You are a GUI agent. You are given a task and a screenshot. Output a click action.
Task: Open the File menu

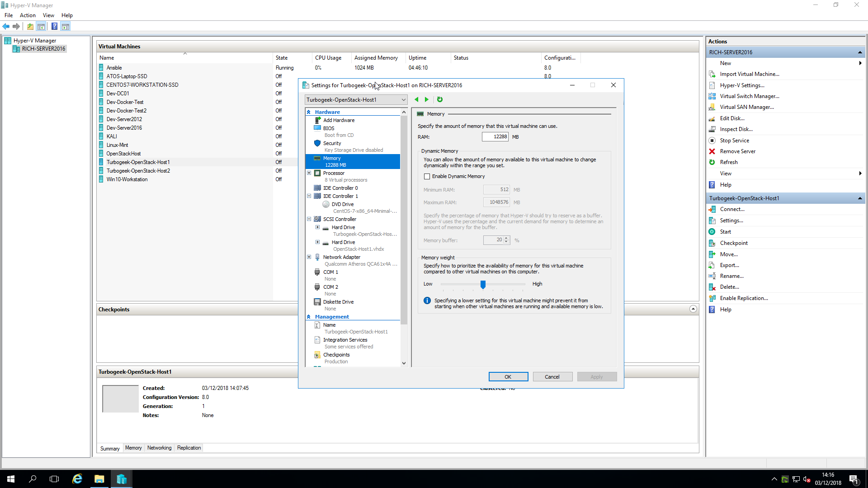pyautogui.click(x=9, y=15)
